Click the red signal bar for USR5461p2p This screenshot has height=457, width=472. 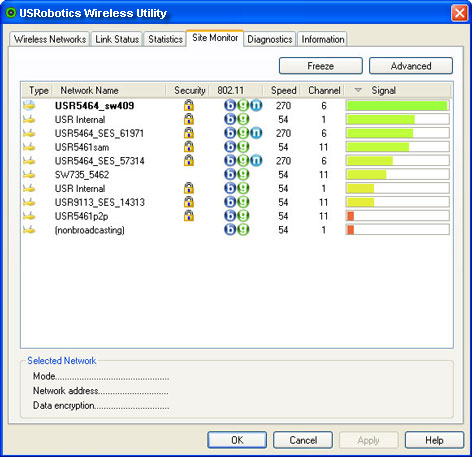click(350, 216)
